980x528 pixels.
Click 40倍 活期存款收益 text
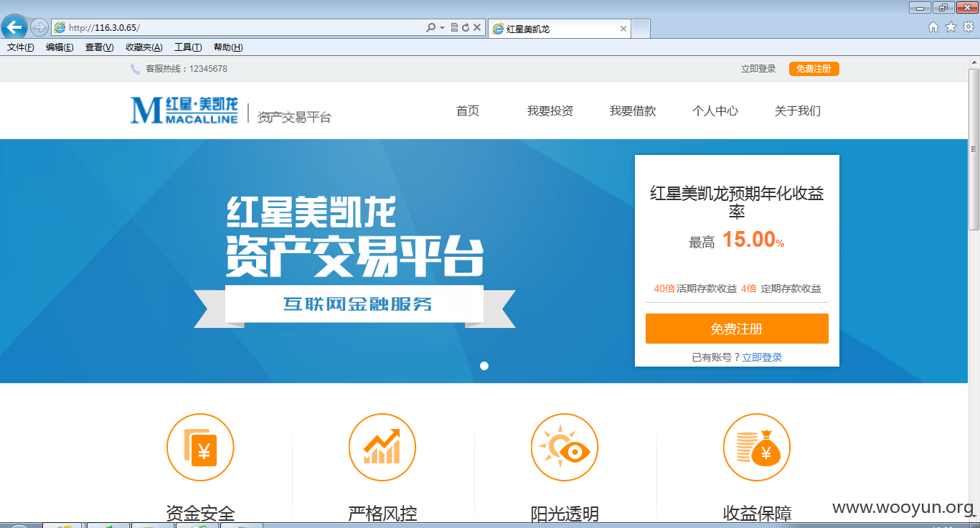click(695, 288)
